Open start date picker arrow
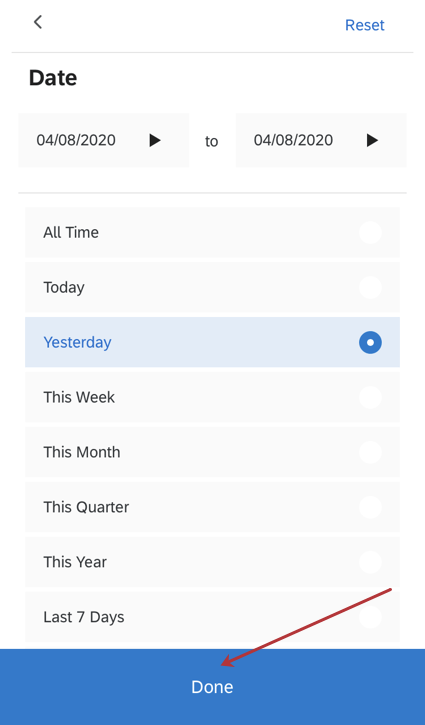 tap(155, 140)
